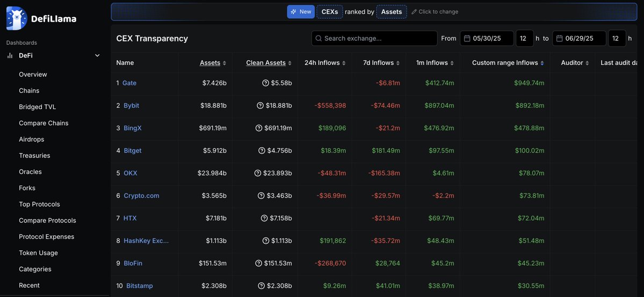Sort by the 7d Inflows column arrows
Viewport: 644px width, 297px height.
[x=397, y=63]
